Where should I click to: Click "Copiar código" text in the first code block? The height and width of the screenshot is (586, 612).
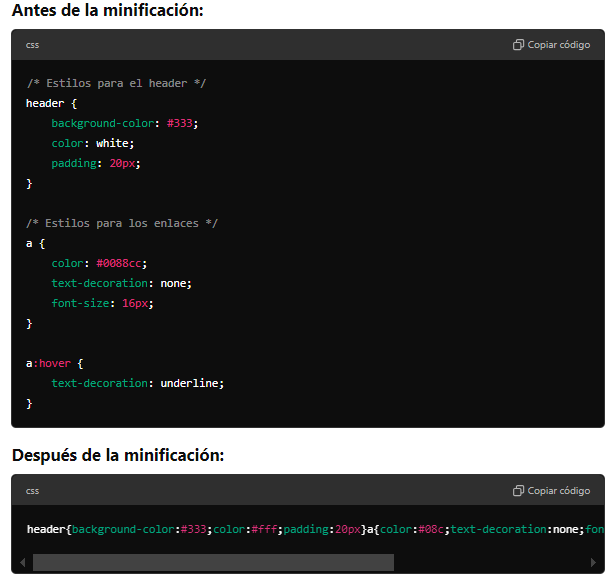coord(559,45)
